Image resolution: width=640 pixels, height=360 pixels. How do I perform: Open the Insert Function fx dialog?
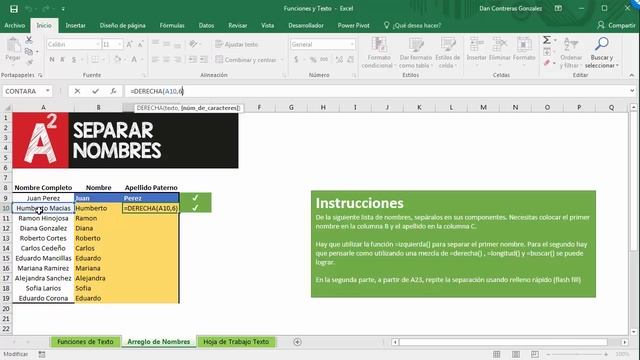pyautogui.click(x=113, y=91)
